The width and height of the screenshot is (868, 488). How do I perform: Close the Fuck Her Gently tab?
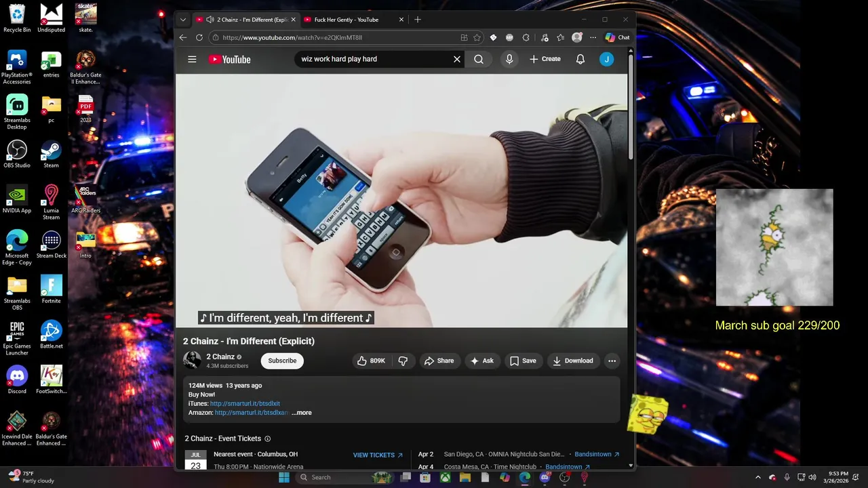pos(401,20)
